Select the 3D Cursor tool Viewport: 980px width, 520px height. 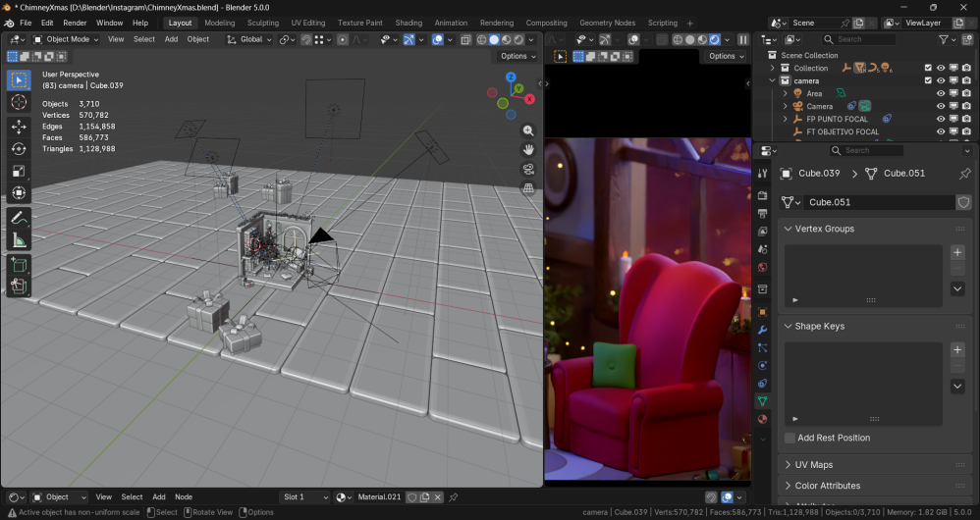(19, 102)
